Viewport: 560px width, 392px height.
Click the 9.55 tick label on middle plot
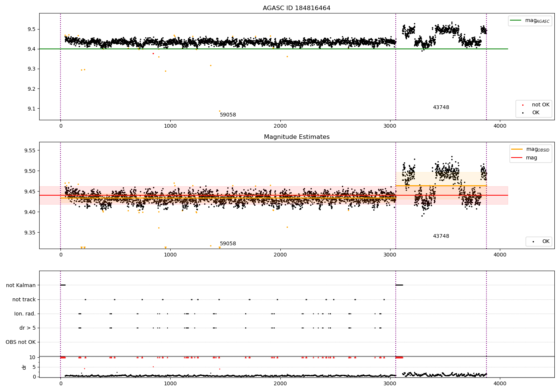(x=29, y=150)
